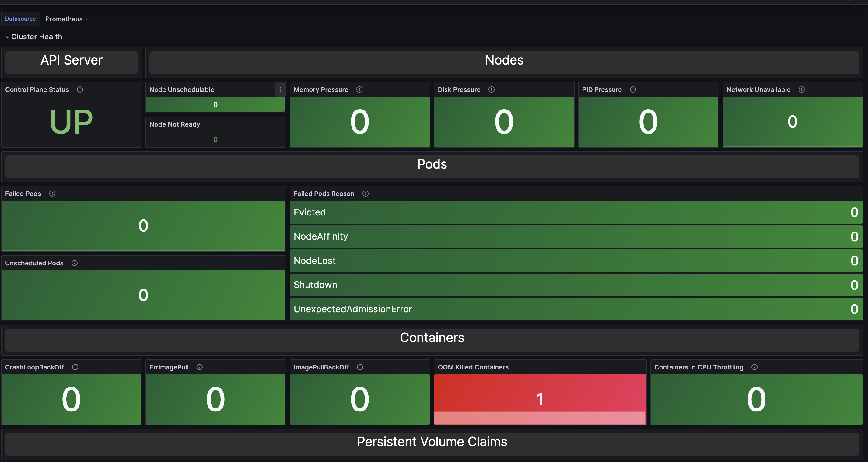Click the Datasource variable label
The width and height of the screenshot is (868, 462).
(21, 19)
